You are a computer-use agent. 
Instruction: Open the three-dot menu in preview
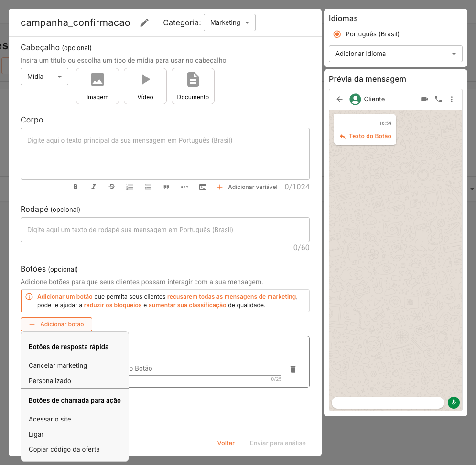click(452, 99)
